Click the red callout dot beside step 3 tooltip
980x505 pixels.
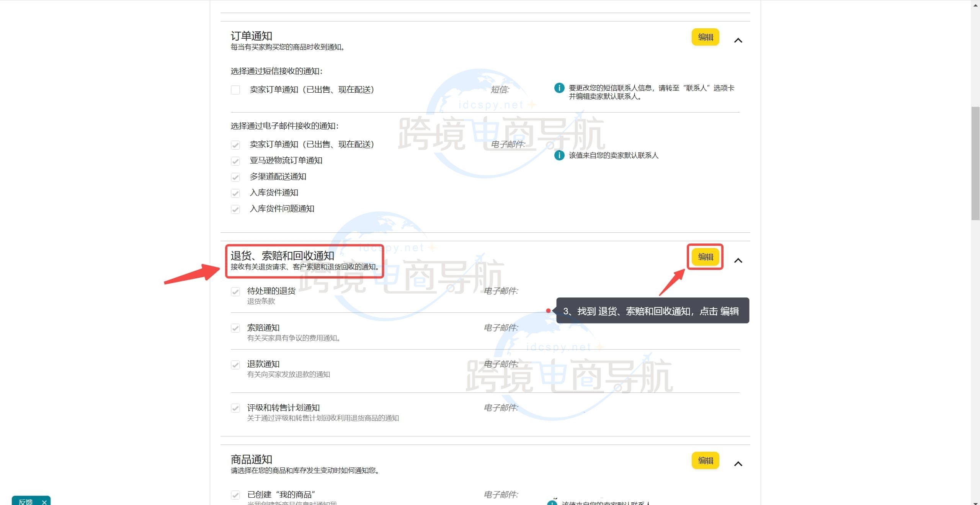pos(548,311)
